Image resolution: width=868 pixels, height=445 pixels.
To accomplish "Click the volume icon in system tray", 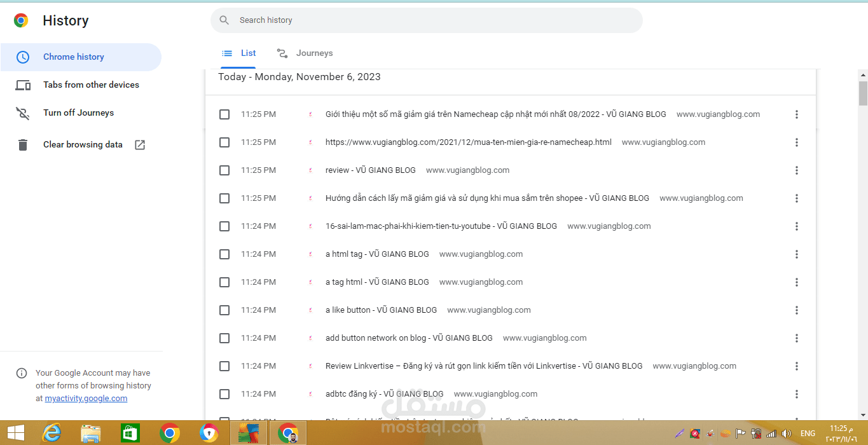I will 786,434.
